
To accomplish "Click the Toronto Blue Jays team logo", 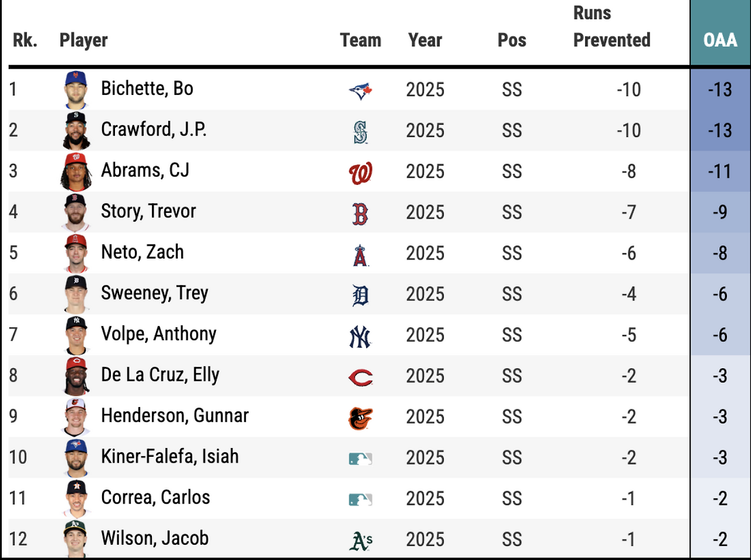I will (x=360, y=90).
